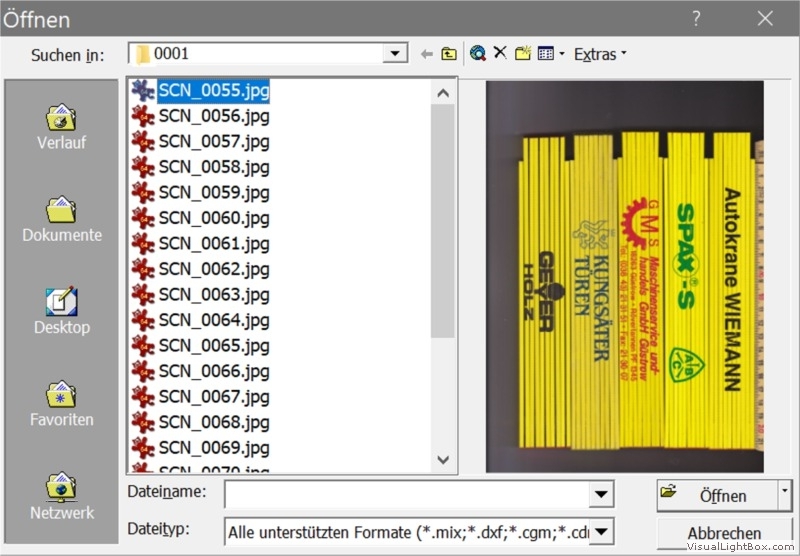Select file SCN_0060.jpg
The width and height of the screenshot is (800, 556).
pos(214,218)
